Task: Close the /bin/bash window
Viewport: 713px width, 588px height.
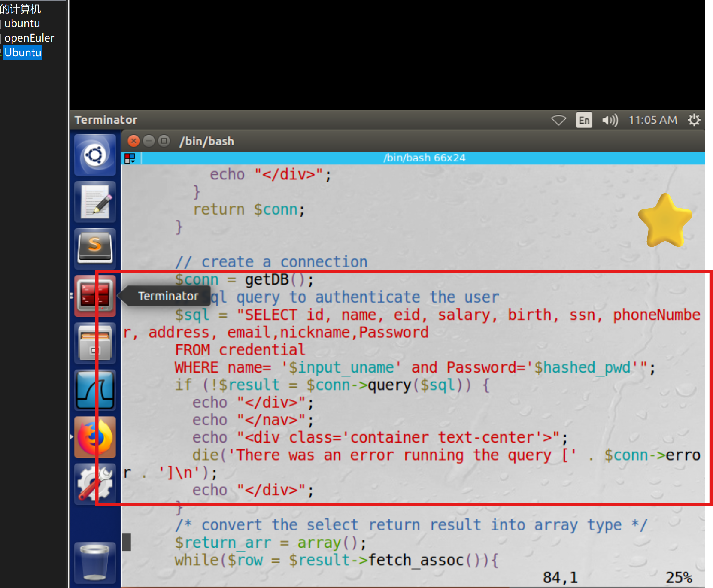Action: (x=134, y=141)
